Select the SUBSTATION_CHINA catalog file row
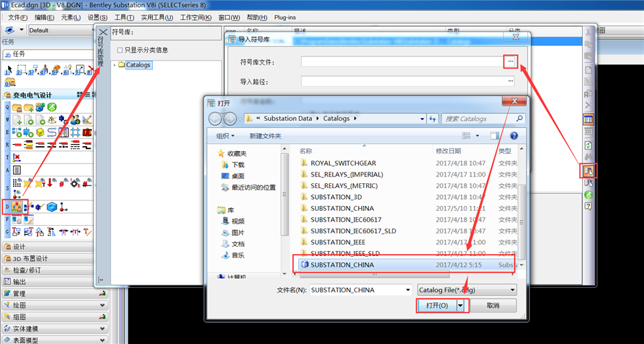Screen dimensions: 644x344 click(405, 264)
